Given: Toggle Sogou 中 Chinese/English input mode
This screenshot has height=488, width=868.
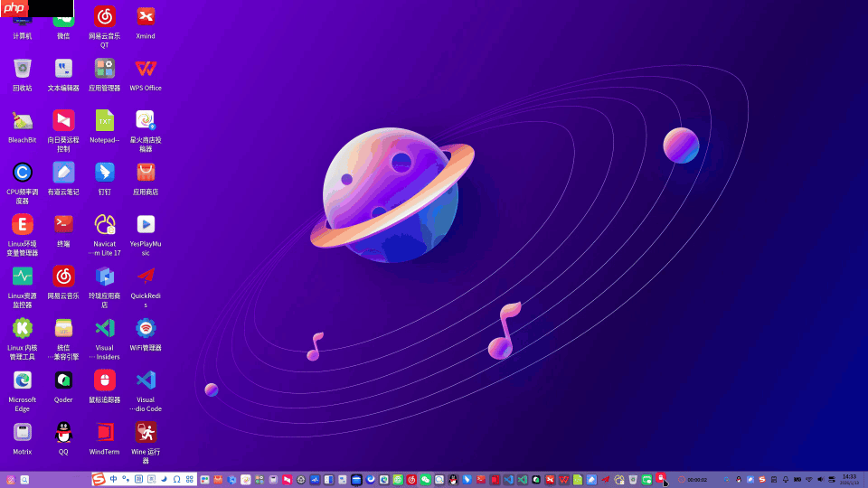Looking at the screenshot, I should [113, 479].
